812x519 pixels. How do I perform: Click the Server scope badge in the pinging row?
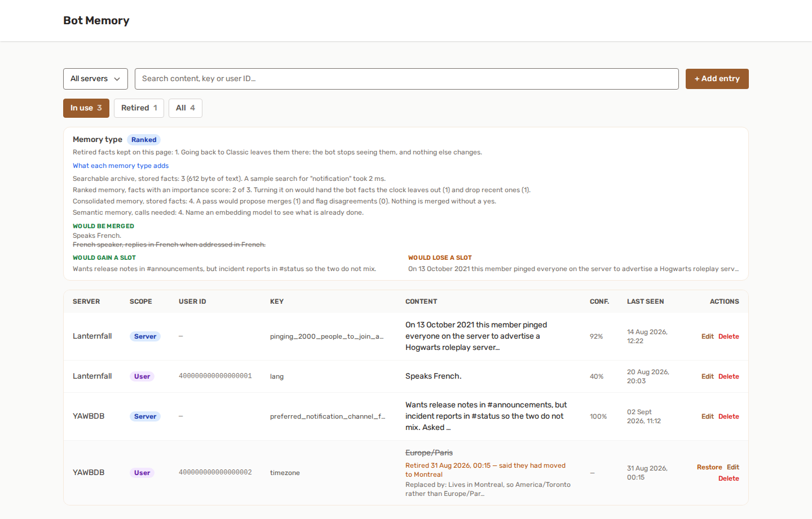(x=145, y=336)
